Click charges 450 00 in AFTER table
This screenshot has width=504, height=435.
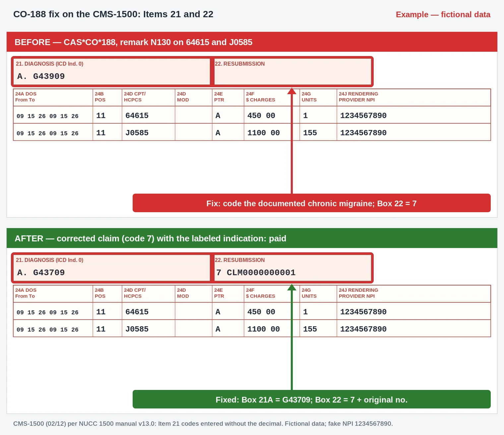point(261,312)
